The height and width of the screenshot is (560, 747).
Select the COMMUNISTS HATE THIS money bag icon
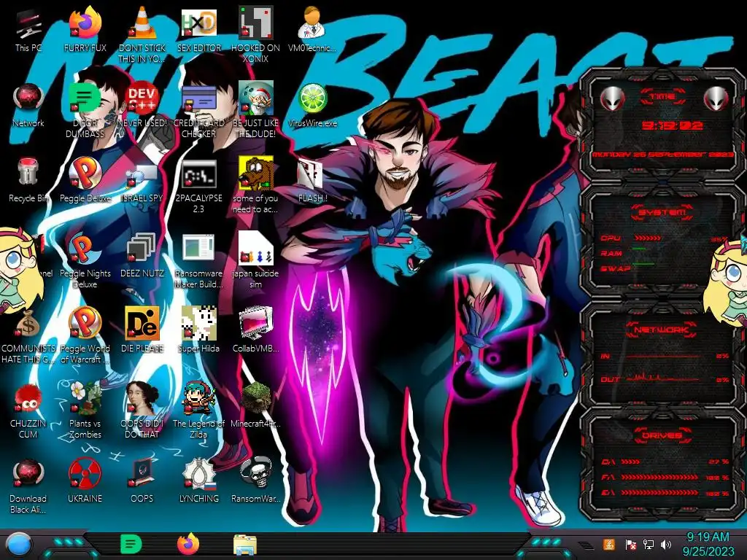(x=28, y=335)
